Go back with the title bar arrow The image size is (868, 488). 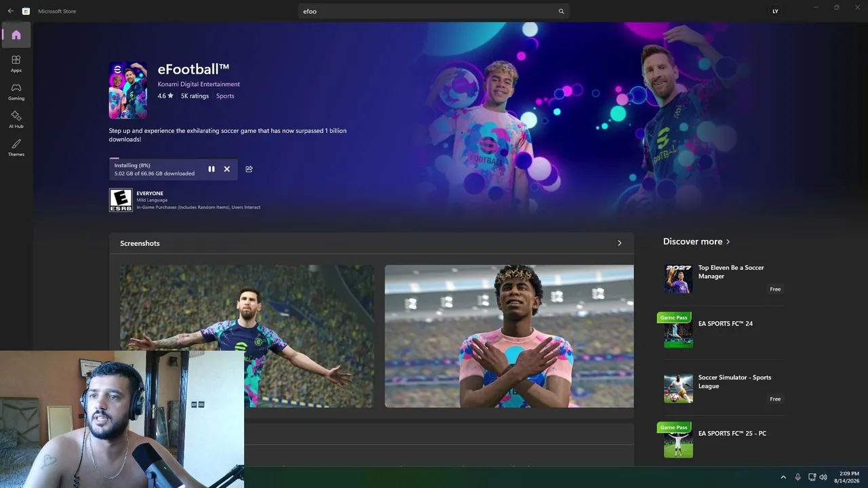pyautogui.click(x=10, y=11)
